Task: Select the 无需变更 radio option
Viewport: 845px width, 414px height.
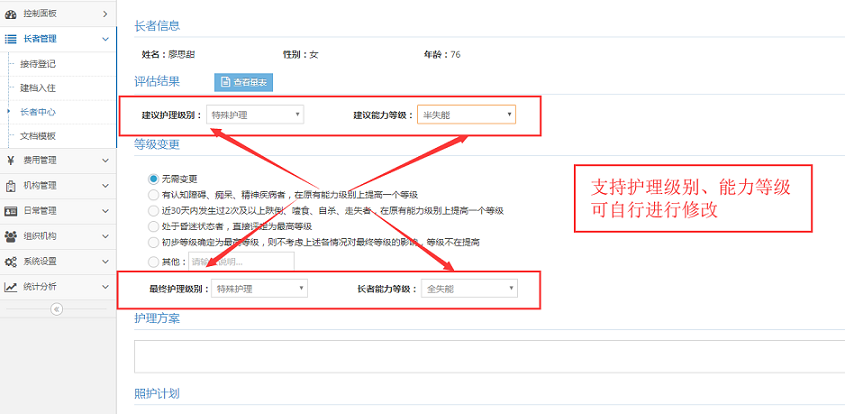Action: tap(153, 178)
